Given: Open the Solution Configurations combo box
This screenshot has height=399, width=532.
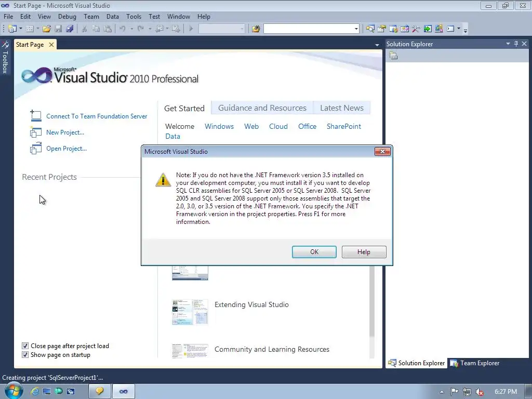Looking at the screenshot, I should (x=221, y=29).
